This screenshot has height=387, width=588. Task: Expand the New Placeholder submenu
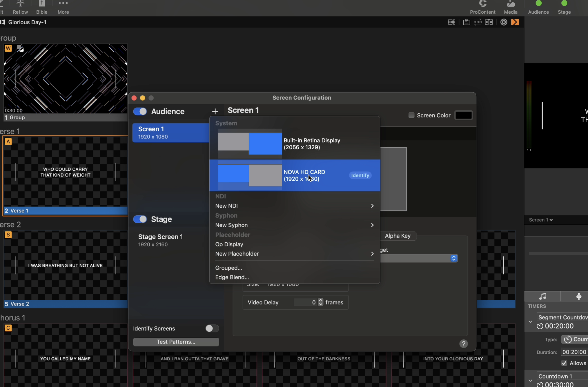pos(295,254)
